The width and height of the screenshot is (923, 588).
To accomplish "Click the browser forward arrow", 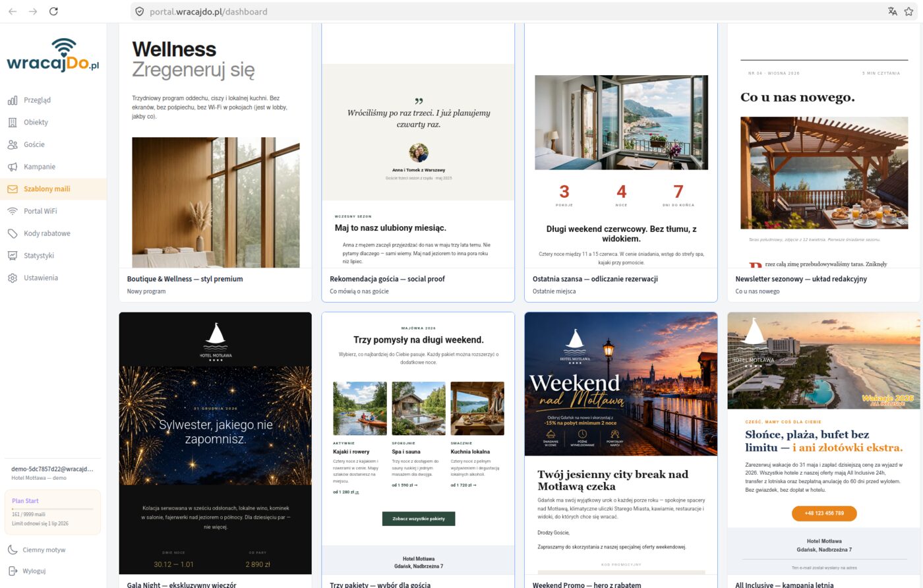I will [33, 11].
